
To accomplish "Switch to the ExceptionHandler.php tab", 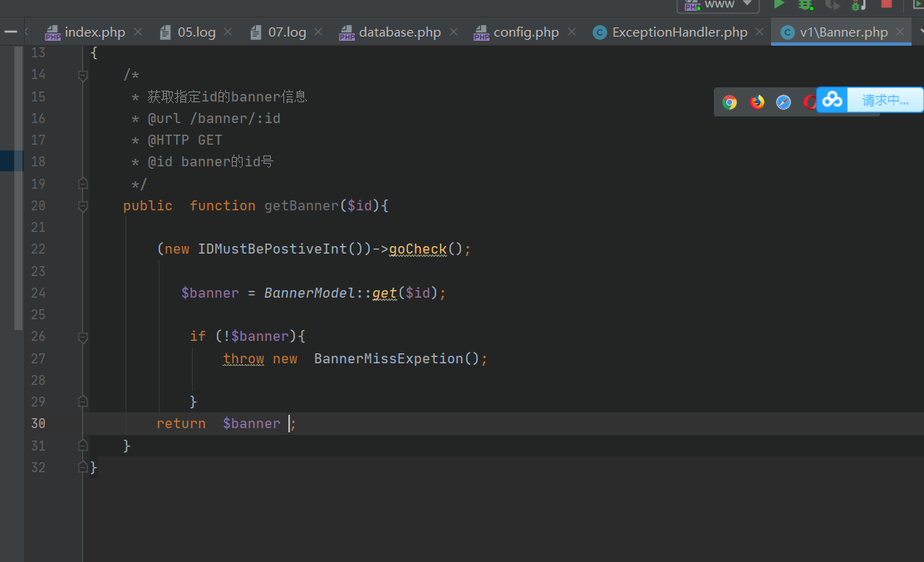I will 680,32.
